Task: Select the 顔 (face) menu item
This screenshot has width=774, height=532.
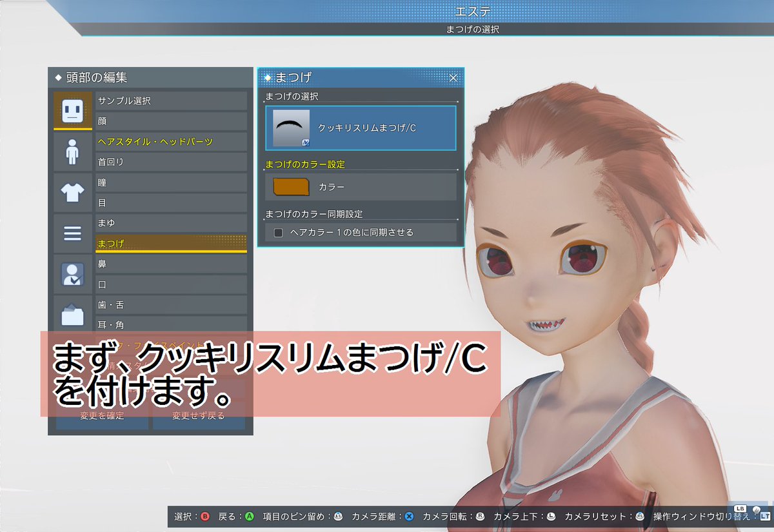Action: coord(171,121)
